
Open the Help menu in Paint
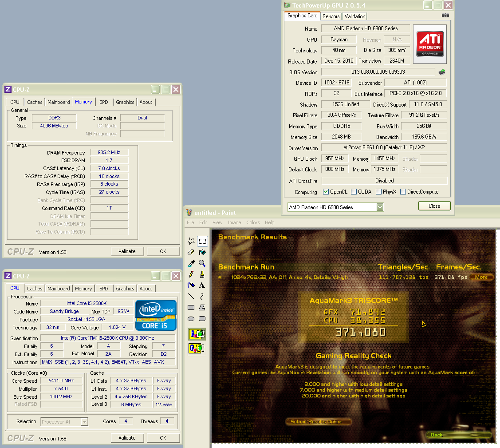269,222
